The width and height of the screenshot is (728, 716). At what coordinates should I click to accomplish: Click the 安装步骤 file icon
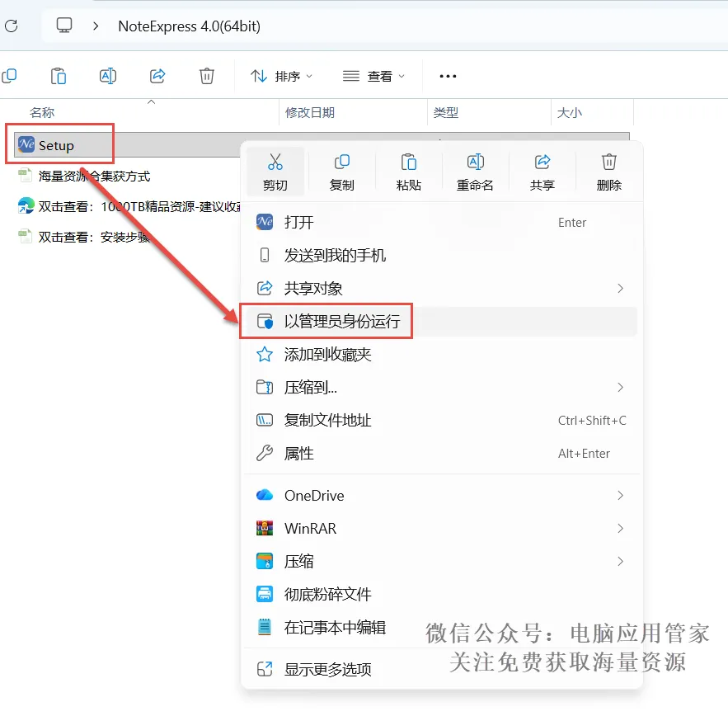[x=25, y=237]
